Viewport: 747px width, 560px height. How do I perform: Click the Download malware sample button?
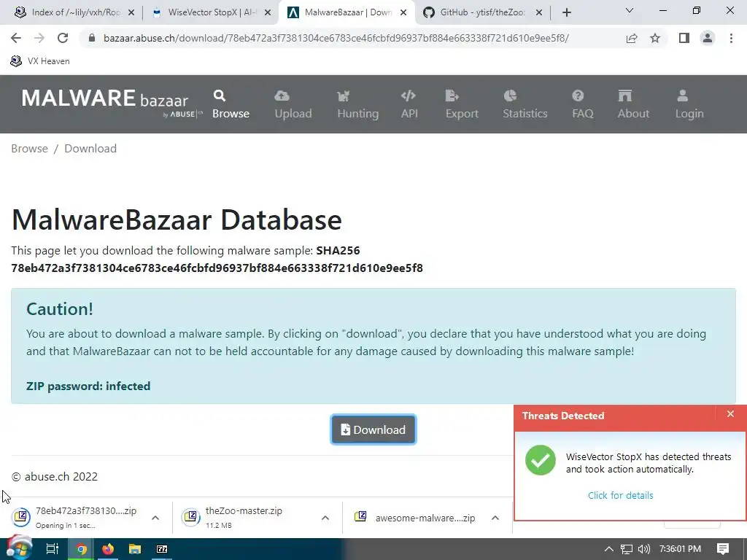click(x=373, y=429)
